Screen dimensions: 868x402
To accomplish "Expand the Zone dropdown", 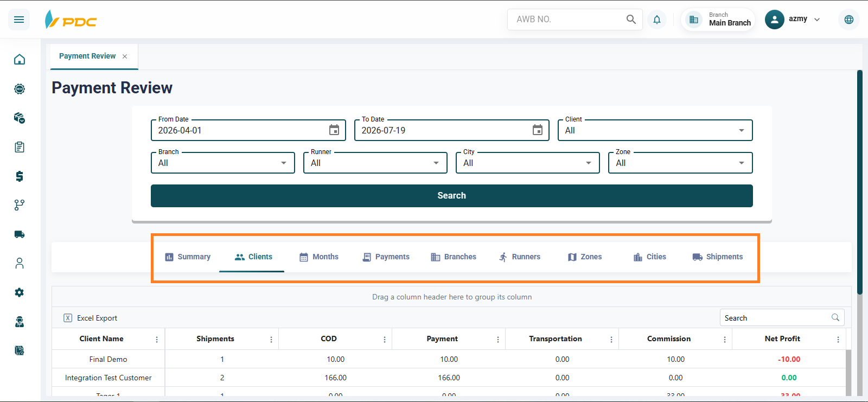I will pyautogui.click(x=742, y=163).
